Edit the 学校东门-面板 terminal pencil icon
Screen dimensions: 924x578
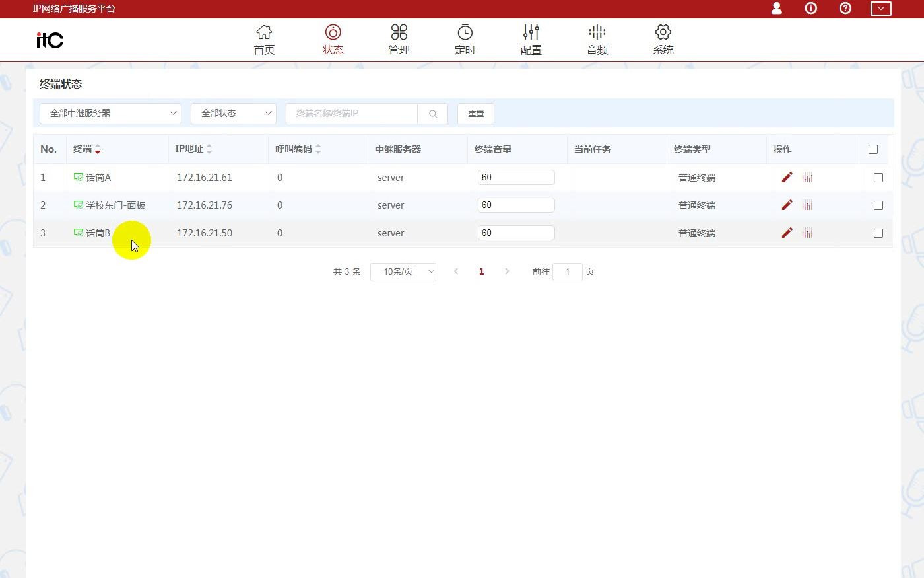coord(787,205)
